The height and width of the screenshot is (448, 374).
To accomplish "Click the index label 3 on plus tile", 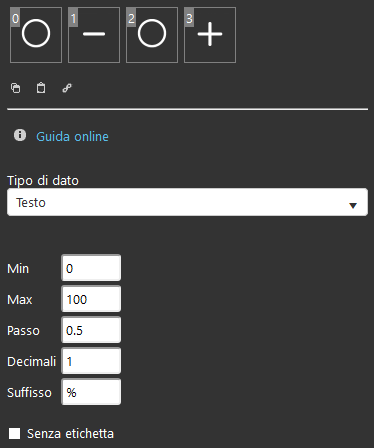I will click(189, 18).
